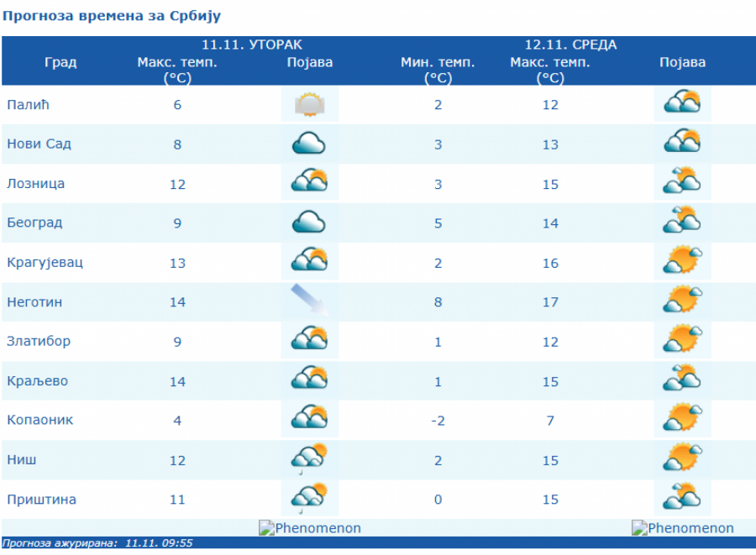The image size is (756, 555).
Task: Click the Прогноза времена за Србију title
Action: tap(112, 14)
